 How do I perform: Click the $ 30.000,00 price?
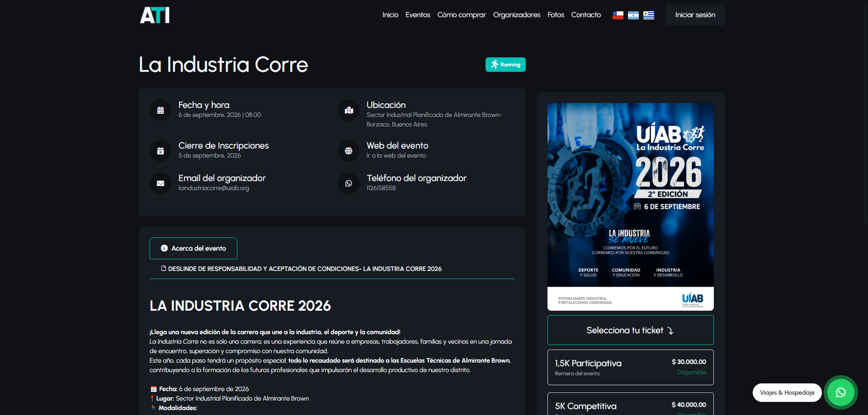(x=689, y=362)
